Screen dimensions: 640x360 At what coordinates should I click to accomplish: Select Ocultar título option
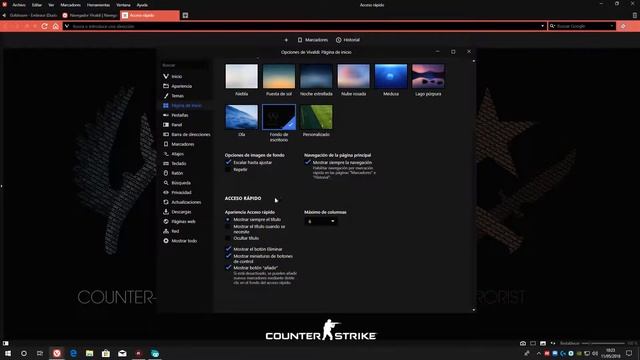point(228,238)
